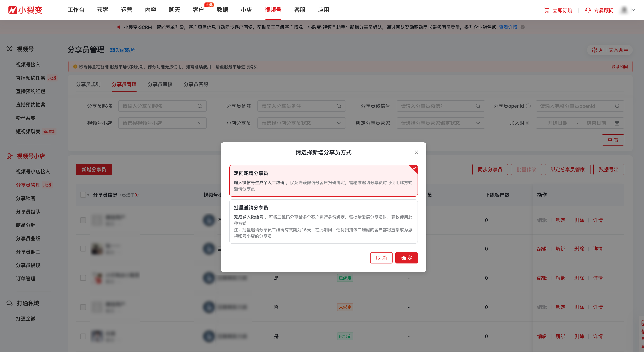The image size is (644, 352).
Task: Close the add-sharer method dialog
Action: coord(416,152)
